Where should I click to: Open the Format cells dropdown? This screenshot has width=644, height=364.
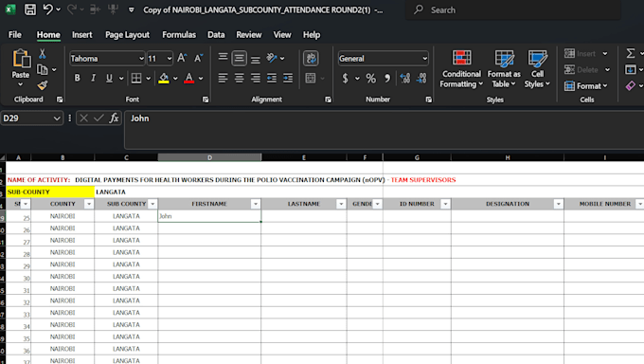[x=586, y=85]
